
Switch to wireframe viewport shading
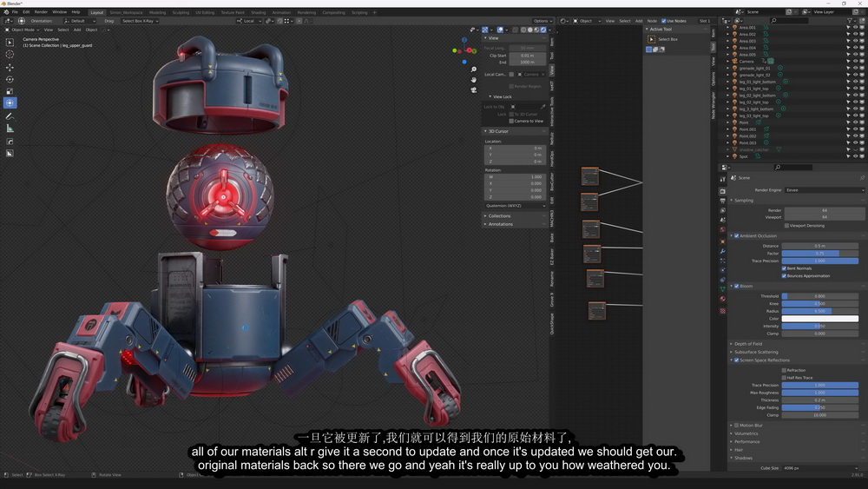coord(523,30)
